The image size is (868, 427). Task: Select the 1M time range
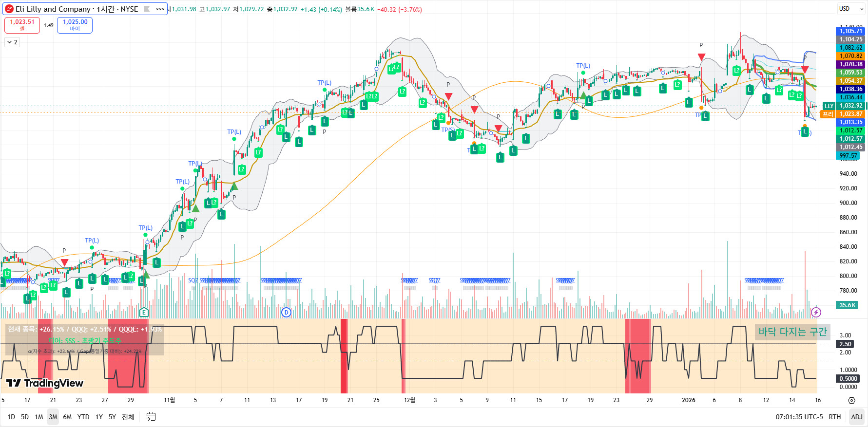39,417
